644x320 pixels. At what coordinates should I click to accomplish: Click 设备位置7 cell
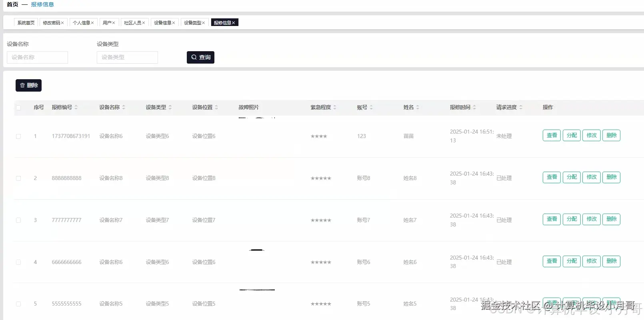click(x=204, y=220)
